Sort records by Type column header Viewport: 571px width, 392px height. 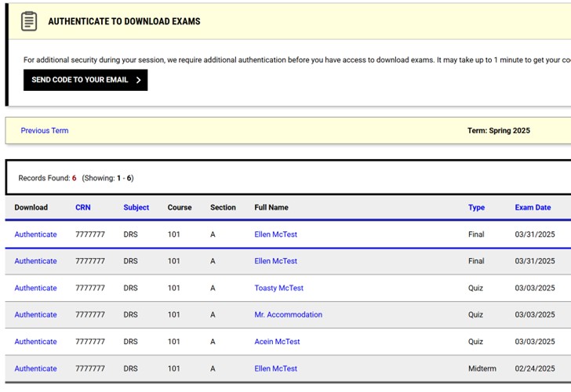[x=476, y=208]
